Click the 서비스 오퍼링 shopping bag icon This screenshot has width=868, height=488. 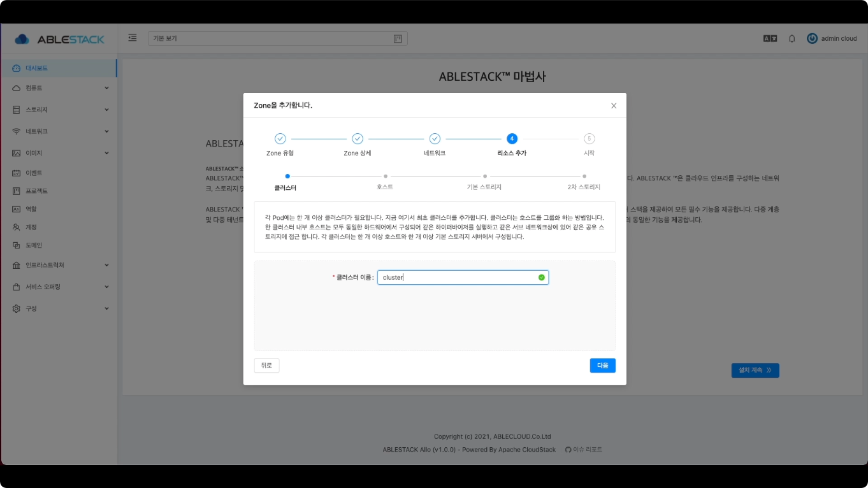[17, 287]
